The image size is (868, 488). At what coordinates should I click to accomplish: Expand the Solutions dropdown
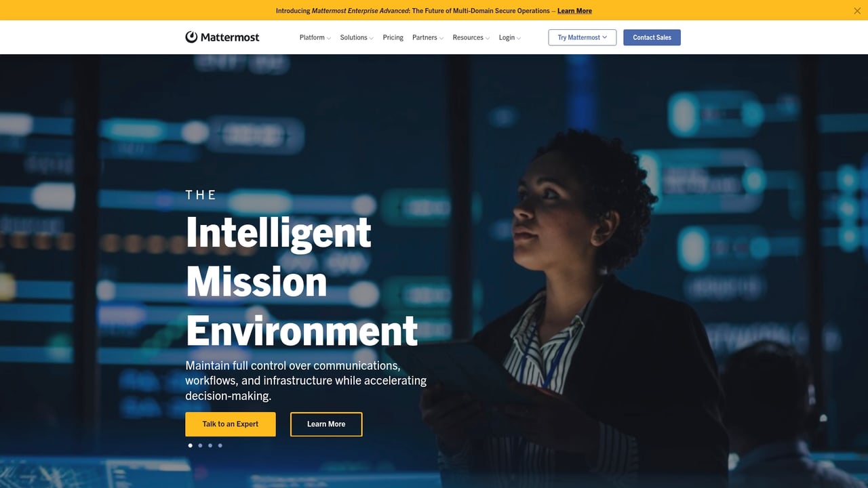coord(356,37)
